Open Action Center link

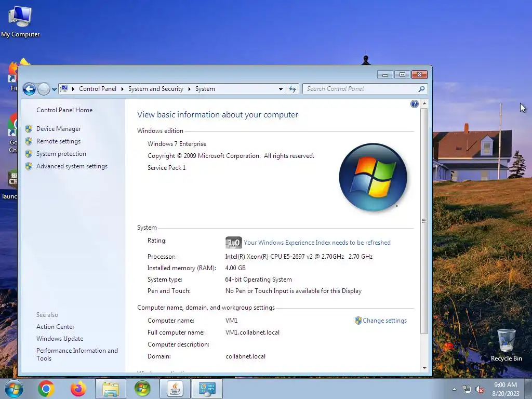coord(55,327)
